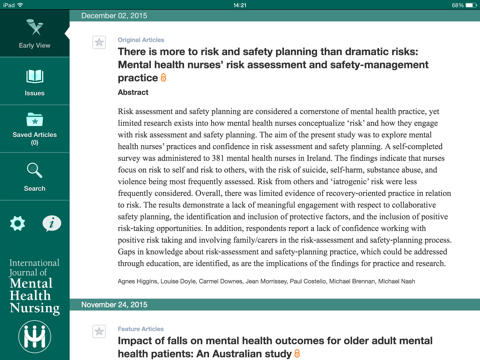This screenshot has height=360, width=480.
Task: Tap the International Journal of Mental Health Nursing title
Action: coord(35,286)
